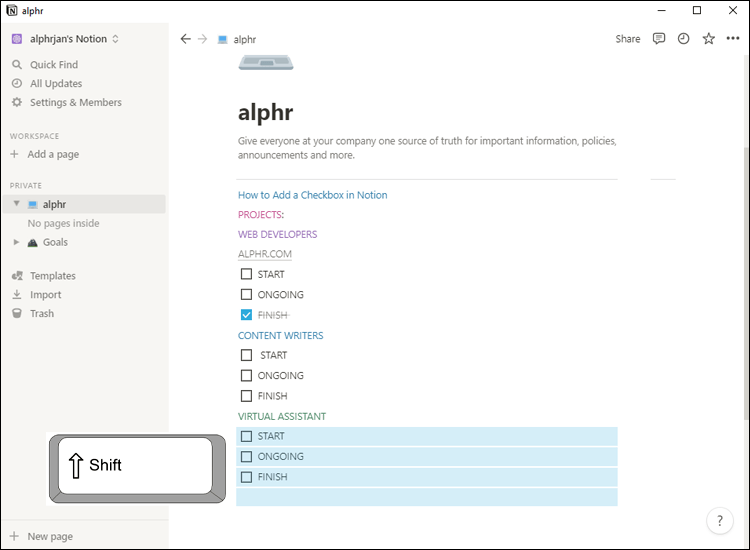The height and width of the screenshot is (550, 750).
Task: Open Settings & Members
Action: pos(75,103)
